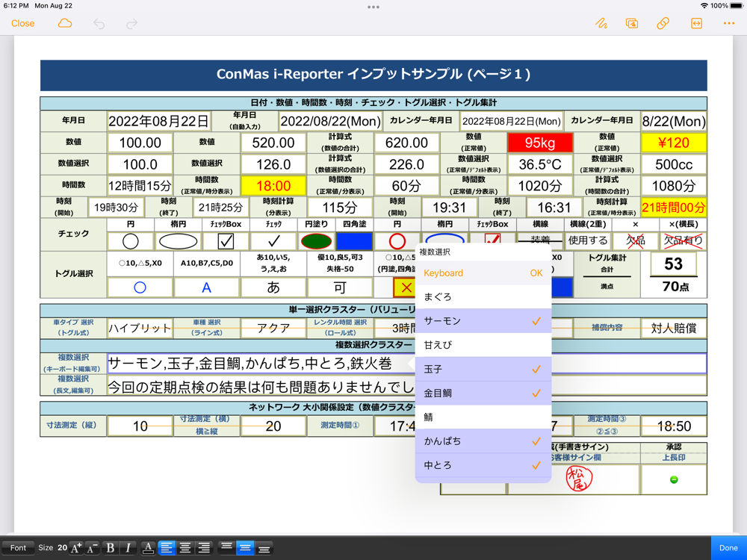Toggle the チェックBox checkmark cell

click(x=226, y=241)
